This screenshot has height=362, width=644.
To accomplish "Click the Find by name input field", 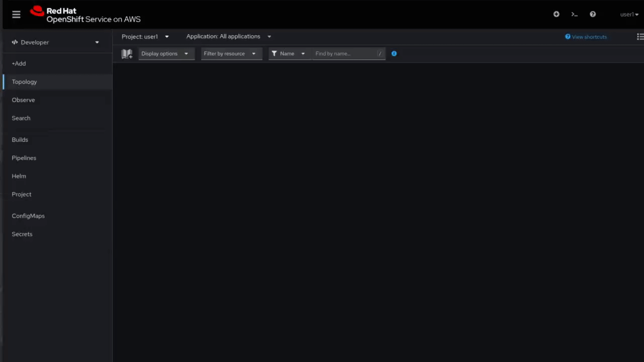I will point(345,53).
